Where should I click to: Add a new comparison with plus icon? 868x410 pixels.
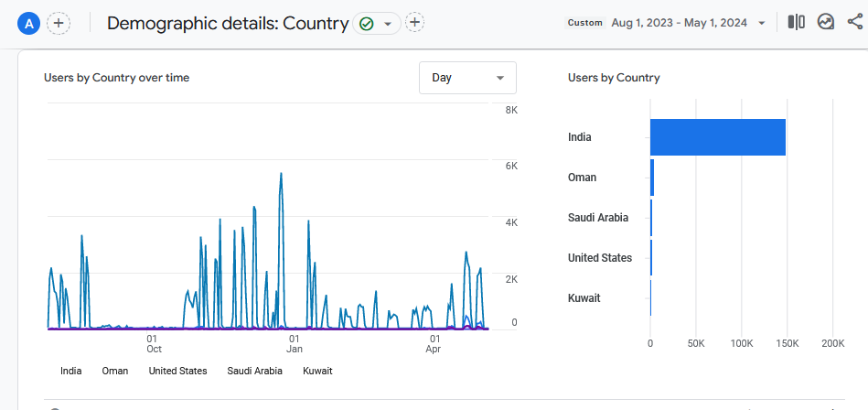click(x=59, y=24)
